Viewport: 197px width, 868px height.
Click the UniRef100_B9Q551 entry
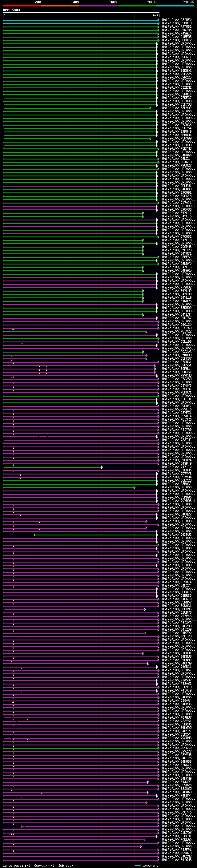point(176,365)
